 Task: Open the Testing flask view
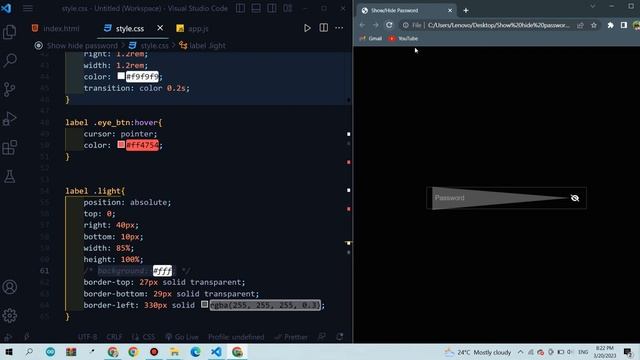pyautogui.click(x=9, y=176)
